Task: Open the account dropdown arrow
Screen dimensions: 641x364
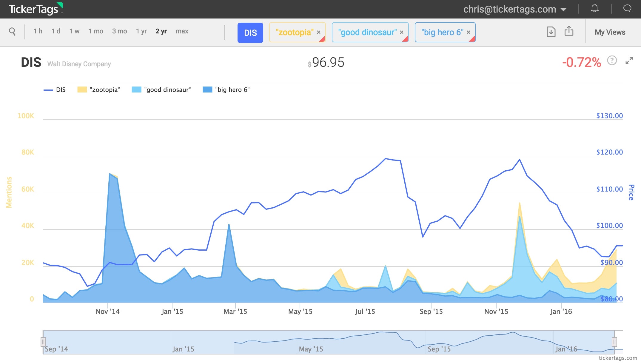Action: click(563, 10)
